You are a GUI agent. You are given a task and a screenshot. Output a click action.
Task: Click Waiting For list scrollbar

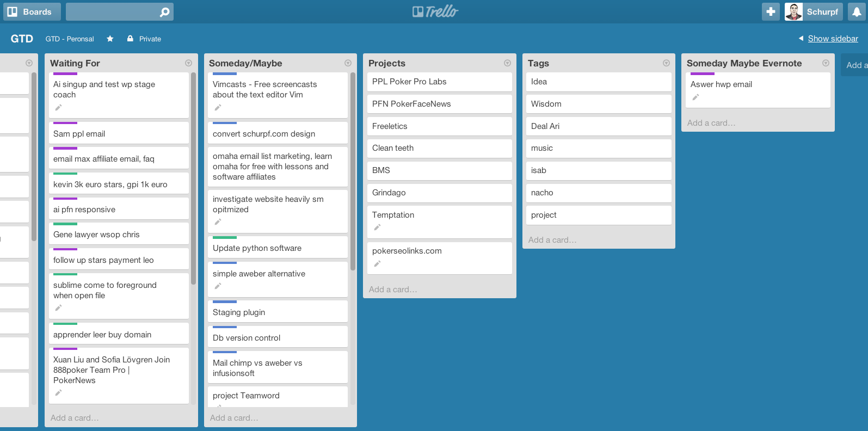coord(193,178)
